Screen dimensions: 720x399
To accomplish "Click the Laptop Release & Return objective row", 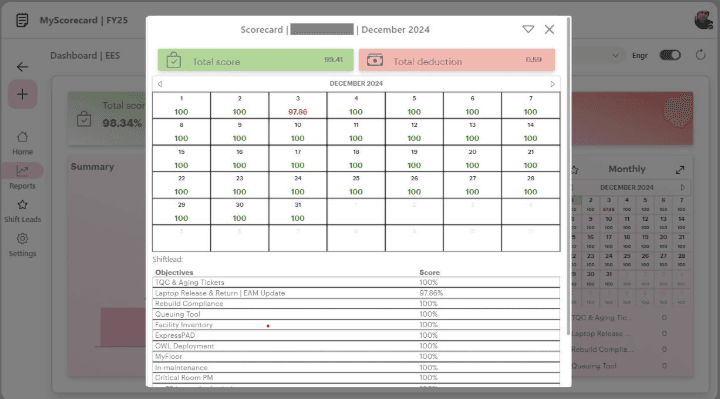I will (356, 293).
